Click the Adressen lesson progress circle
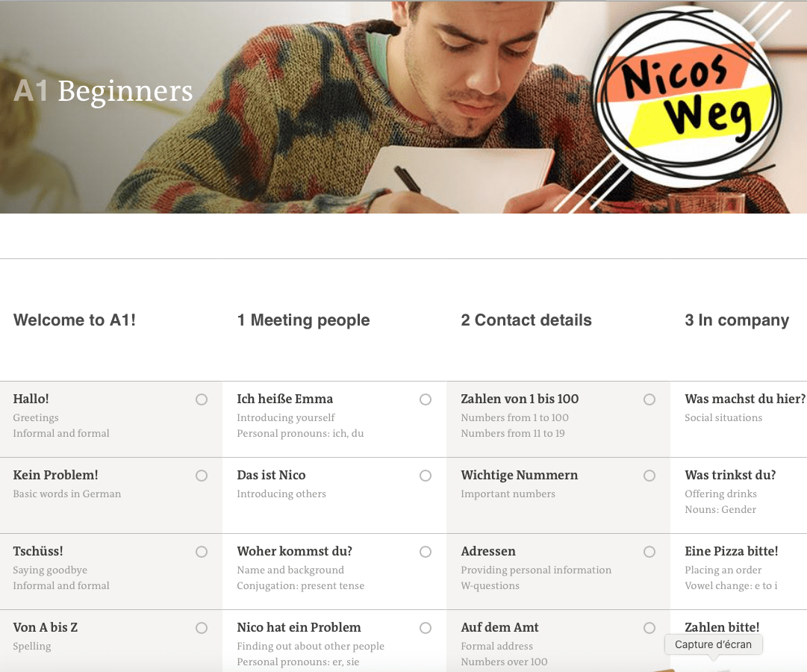 pos(649,552)
